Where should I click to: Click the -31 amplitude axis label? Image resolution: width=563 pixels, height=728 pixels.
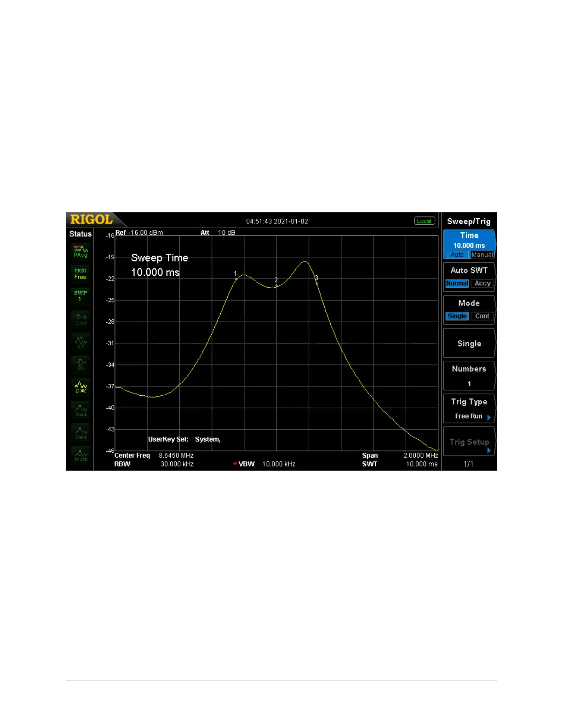pyautogui.click(x=110, y=343)
